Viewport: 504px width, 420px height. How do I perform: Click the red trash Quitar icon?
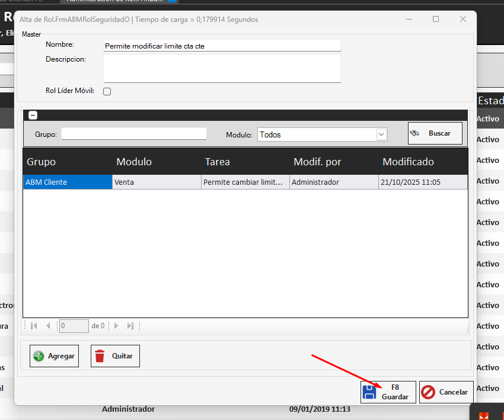(x=100, y=356)
